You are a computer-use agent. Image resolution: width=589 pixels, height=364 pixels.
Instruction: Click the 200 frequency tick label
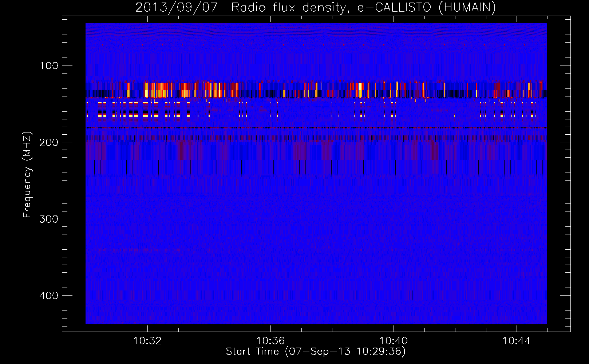pos(49,142)
